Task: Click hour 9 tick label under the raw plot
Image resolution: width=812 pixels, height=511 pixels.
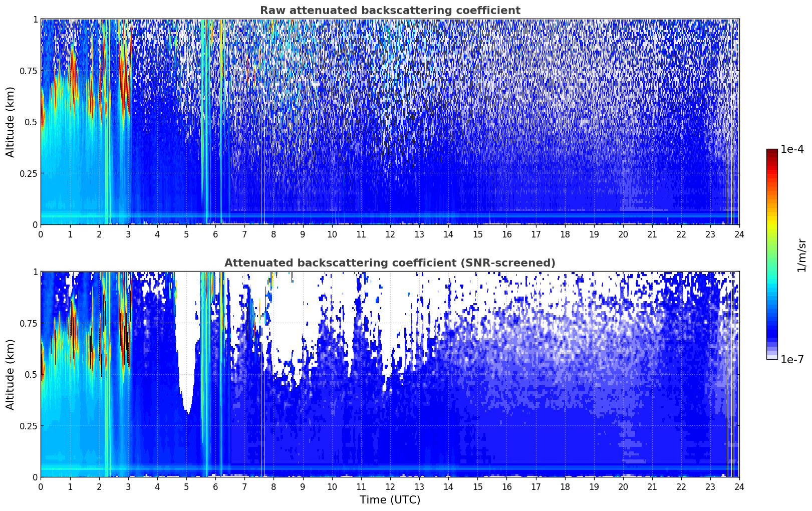Action: coord(303,234)
